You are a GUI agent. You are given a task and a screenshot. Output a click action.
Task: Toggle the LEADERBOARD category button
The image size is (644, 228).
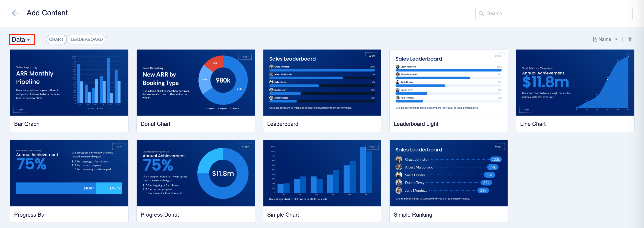coord(87,40)
